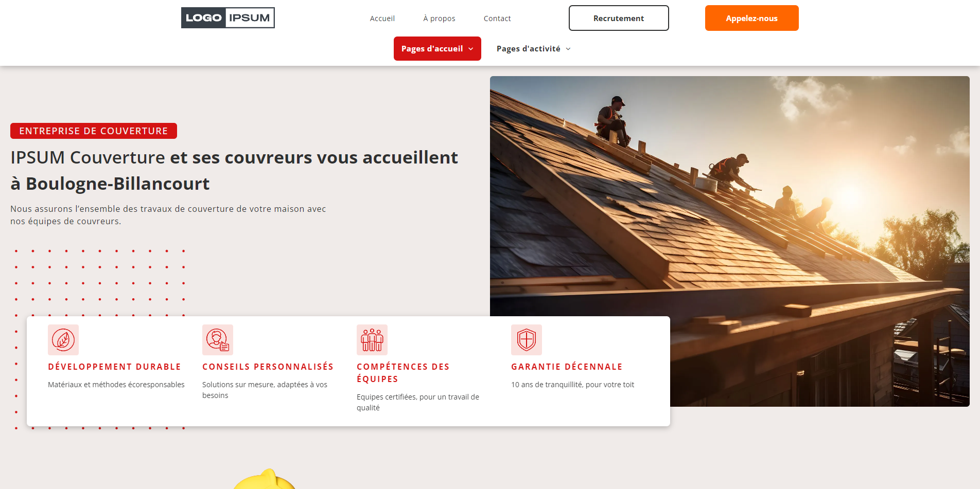
Task: Open the Pages d'activité menu
Action: (534, 49)
